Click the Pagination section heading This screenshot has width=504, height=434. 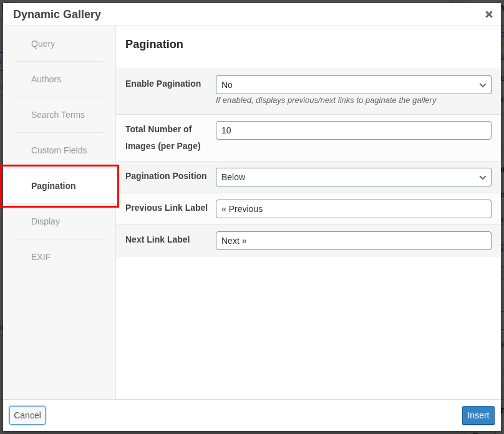click(x=154, y=44)
